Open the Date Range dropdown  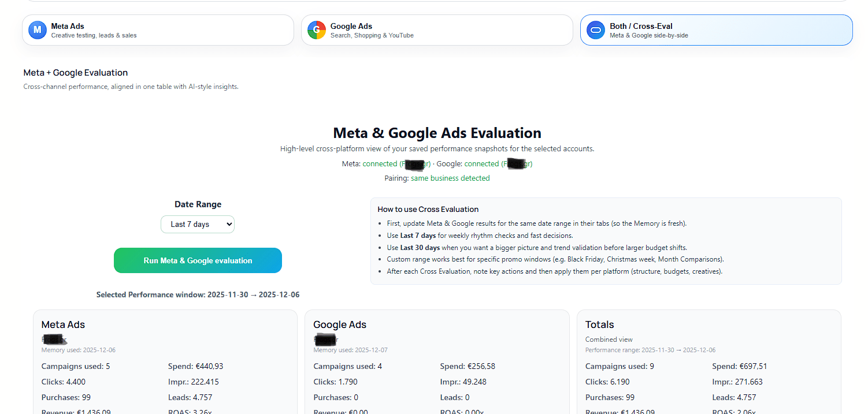point(198,224)
